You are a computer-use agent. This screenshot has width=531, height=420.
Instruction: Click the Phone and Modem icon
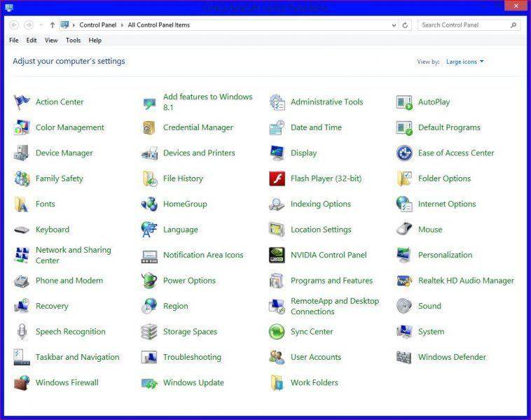(x=22, y=281)
